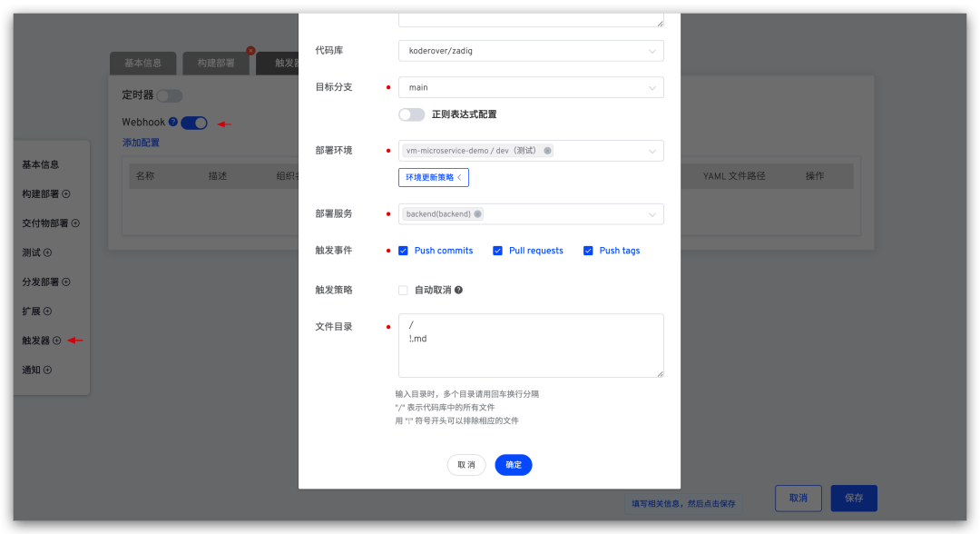The height and width of the screenshot is (534, 980).
Task: Click the dialog's 取 消 button
Action: pyautogui.click(x=466, y=465)
